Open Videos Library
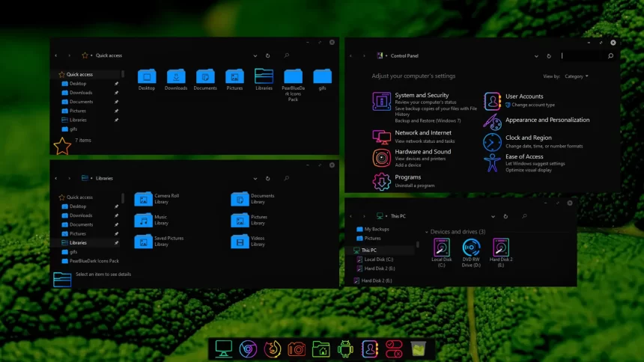 tap(240, 242)
